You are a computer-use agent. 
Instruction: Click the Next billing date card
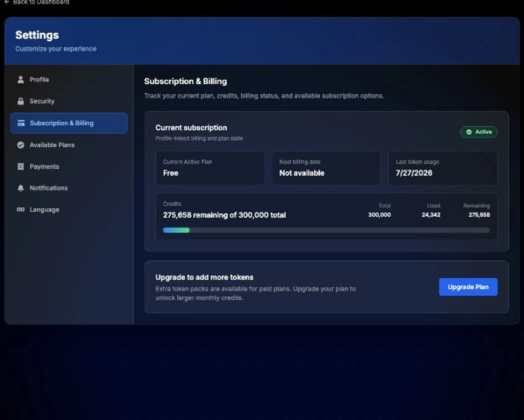pos(326,168)
